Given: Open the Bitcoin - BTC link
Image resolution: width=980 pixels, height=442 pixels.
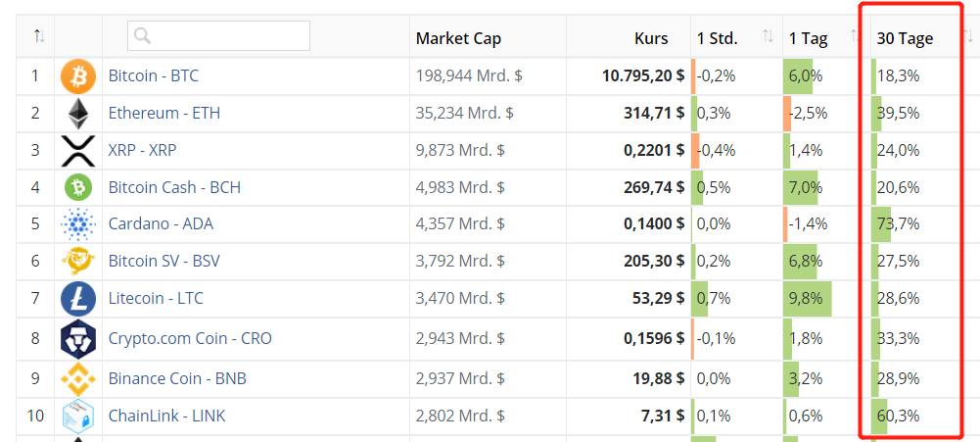Looking at the screenshot, I should tap(153, 76).
